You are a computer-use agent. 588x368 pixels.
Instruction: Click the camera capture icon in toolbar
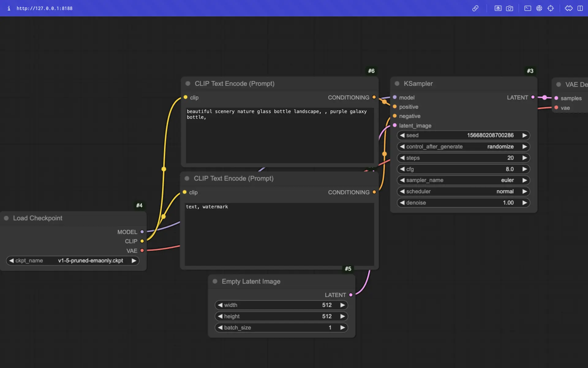pos(510,8)
